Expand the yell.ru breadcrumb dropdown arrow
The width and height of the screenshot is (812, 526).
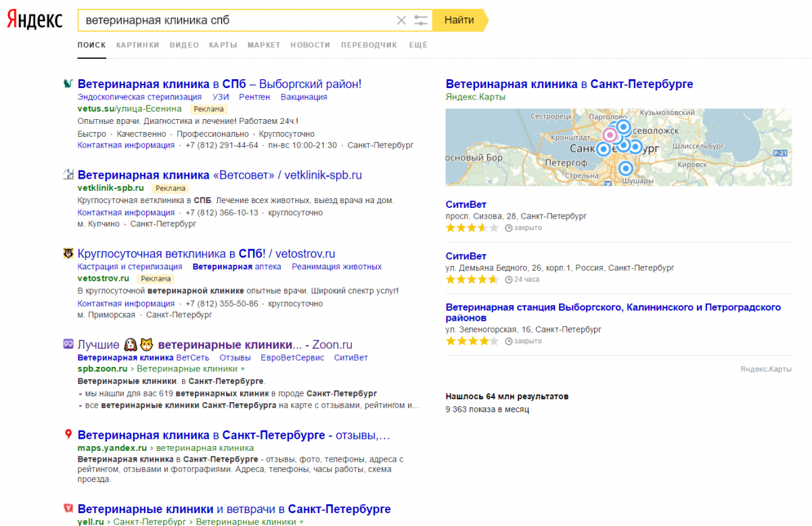click(301, 522)
